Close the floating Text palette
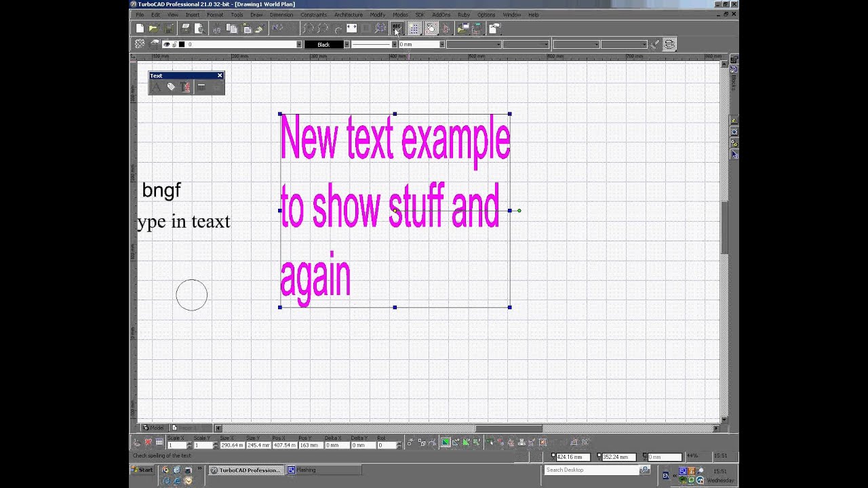The width and height of the screenshot is (868, 488). pos(220,75)
